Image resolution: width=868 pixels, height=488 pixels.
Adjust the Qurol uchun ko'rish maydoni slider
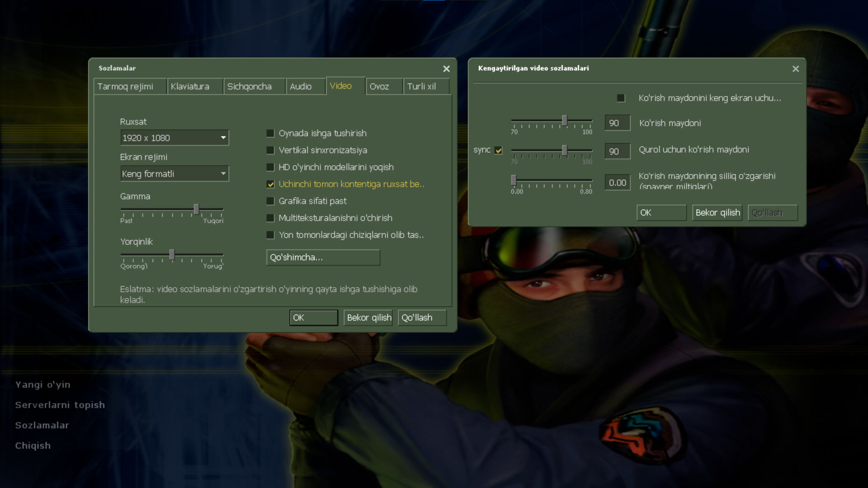click(x=565, y=150)
